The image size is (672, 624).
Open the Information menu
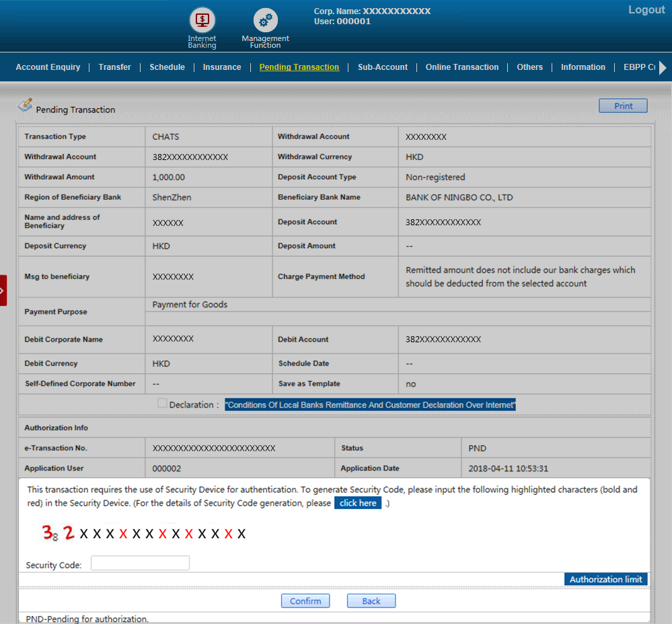pyautogui.click(x=583, y=67)
